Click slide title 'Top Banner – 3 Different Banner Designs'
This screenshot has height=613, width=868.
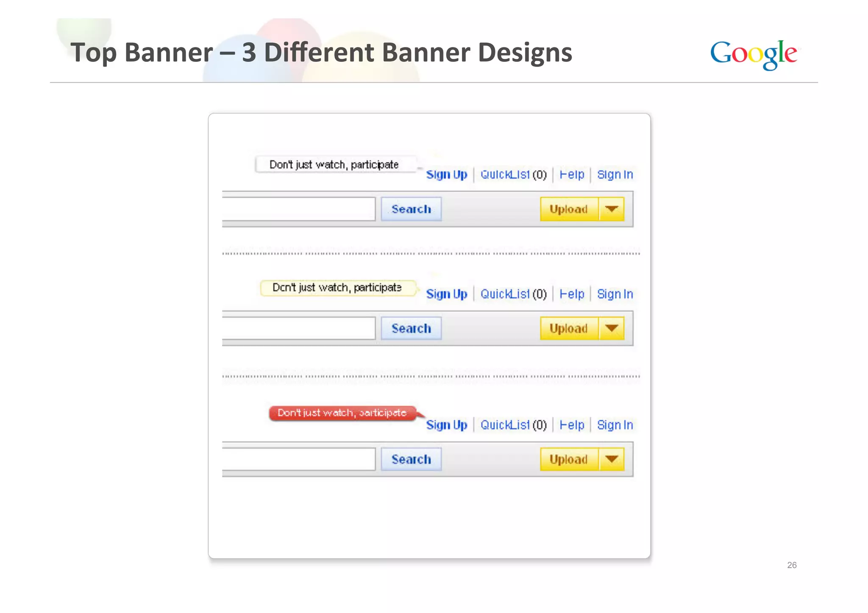click(321, 53)
